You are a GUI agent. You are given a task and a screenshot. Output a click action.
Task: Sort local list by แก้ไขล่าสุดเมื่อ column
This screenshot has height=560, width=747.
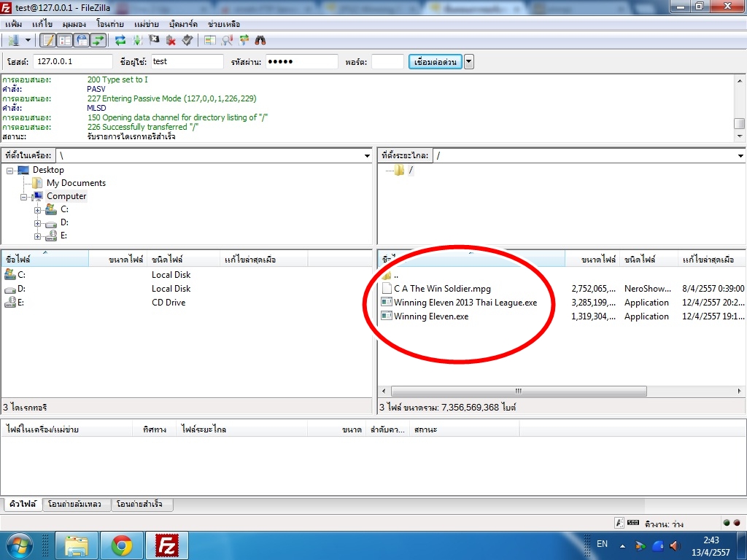pyautogui.click(x=263, y=259)
